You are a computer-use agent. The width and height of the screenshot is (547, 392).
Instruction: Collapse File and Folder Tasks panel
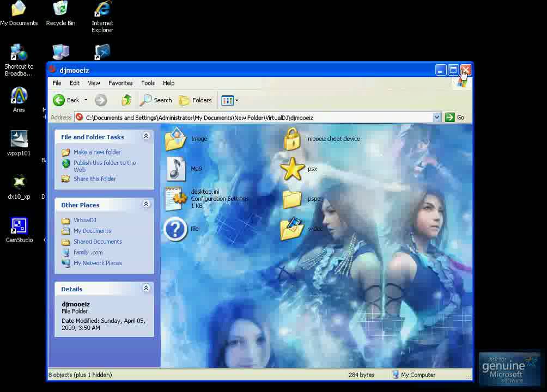(x=146, y=136)
